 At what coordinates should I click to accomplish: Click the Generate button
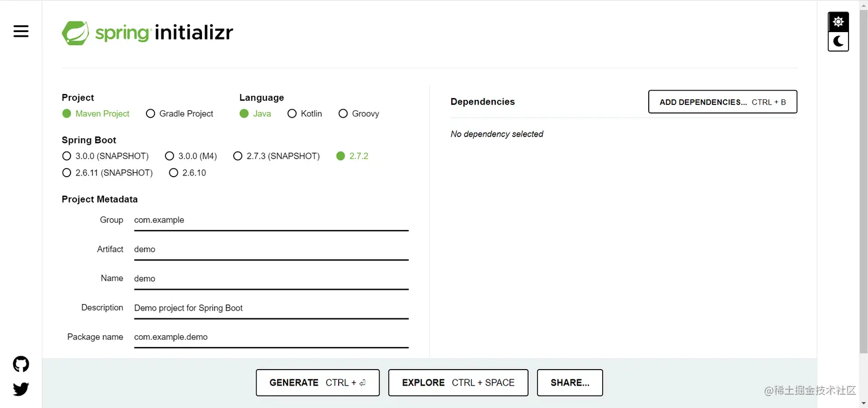(x=317, y=383)
